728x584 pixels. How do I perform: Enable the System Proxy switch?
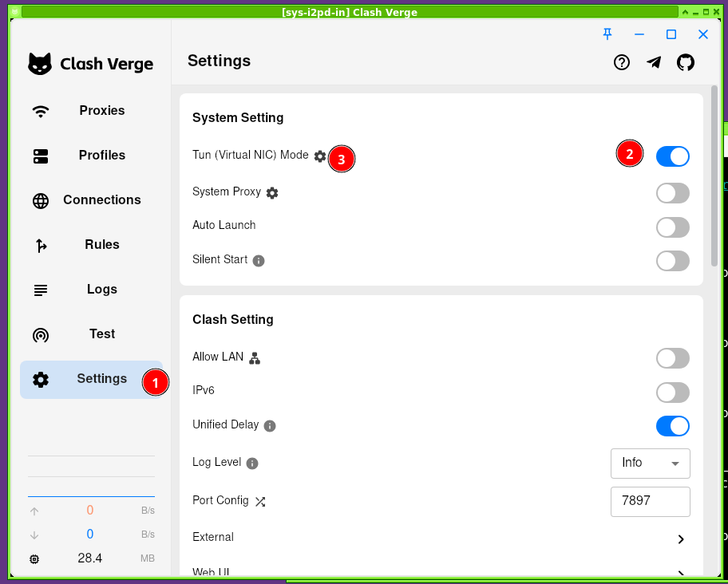(673, 193)
